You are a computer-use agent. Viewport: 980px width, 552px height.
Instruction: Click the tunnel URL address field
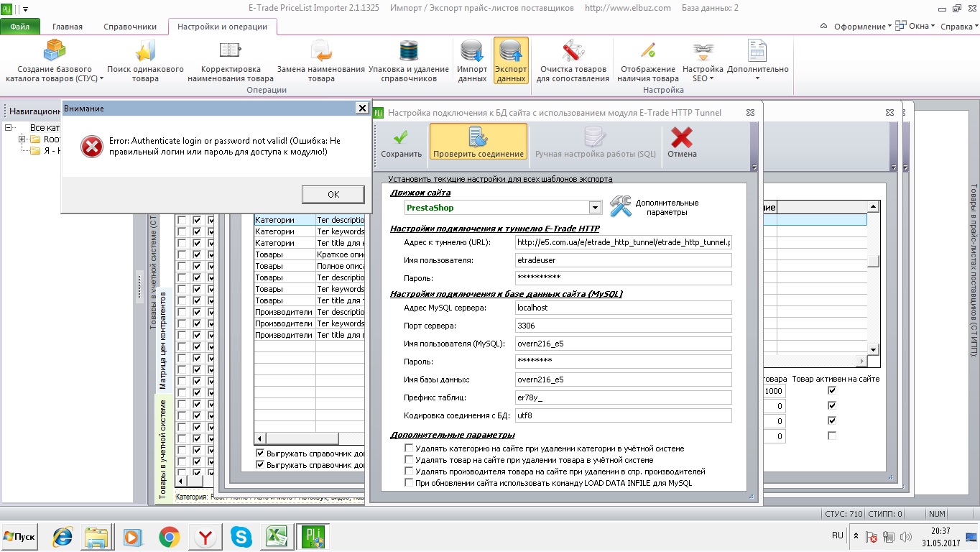[x=624, y=242]
